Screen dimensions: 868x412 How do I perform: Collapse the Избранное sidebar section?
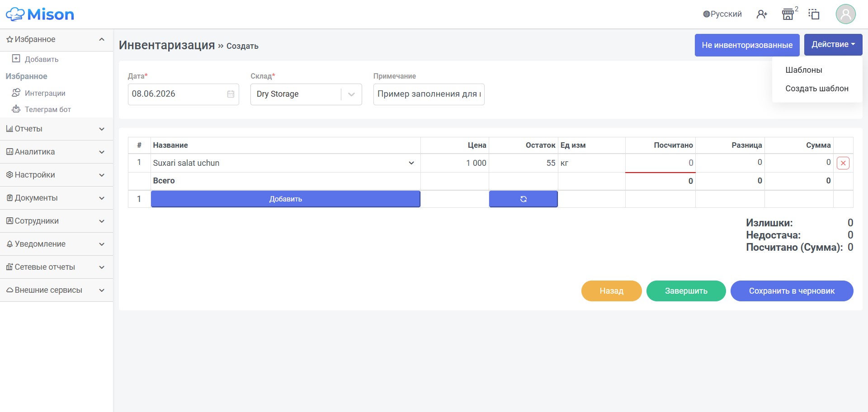click(x=57, y=40)
